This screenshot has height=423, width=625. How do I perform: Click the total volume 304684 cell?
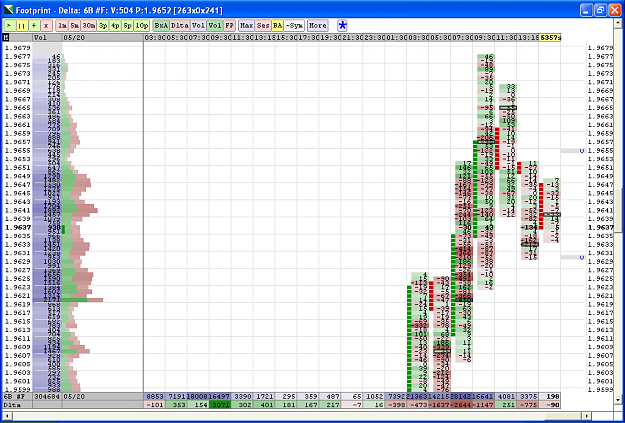coord(47,397)
